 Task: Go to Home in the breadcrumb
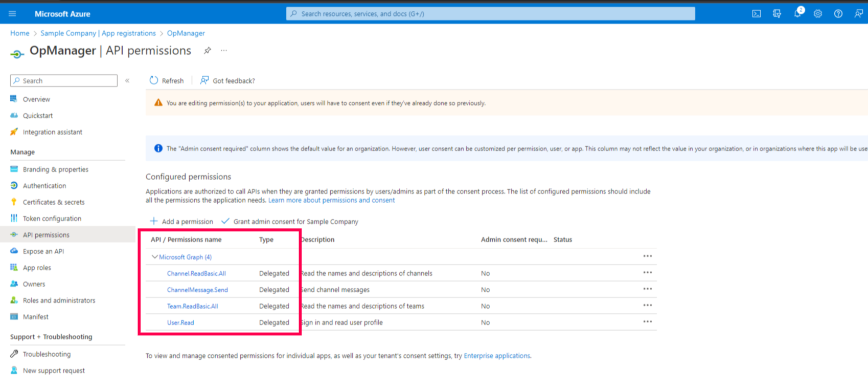pos(20,33)
